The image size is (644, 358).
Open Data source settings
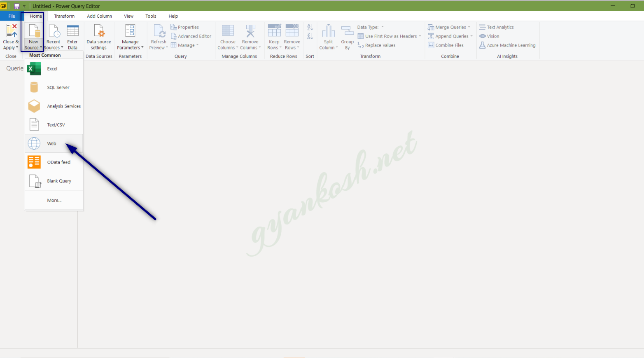tap(99, 37)
